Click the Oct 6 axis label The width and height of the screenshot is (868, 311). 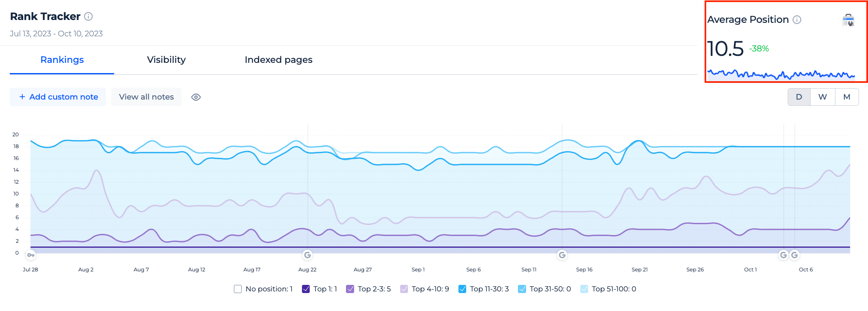806,270
